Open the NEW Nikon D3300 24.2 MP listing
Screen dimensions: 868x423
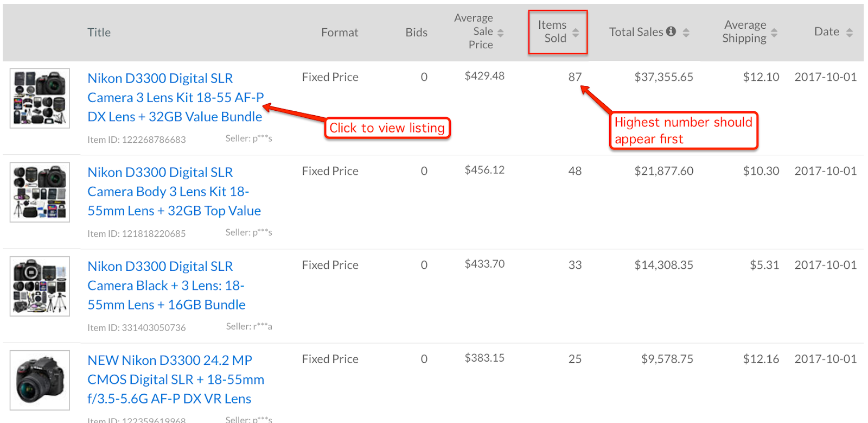coord(175,379)
